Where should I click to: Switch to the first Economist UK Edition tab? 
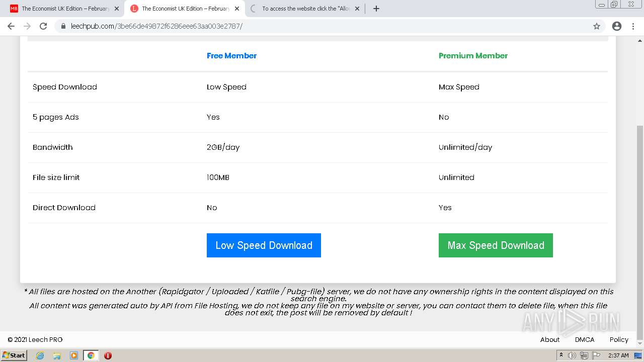click(x=64, y=9)
